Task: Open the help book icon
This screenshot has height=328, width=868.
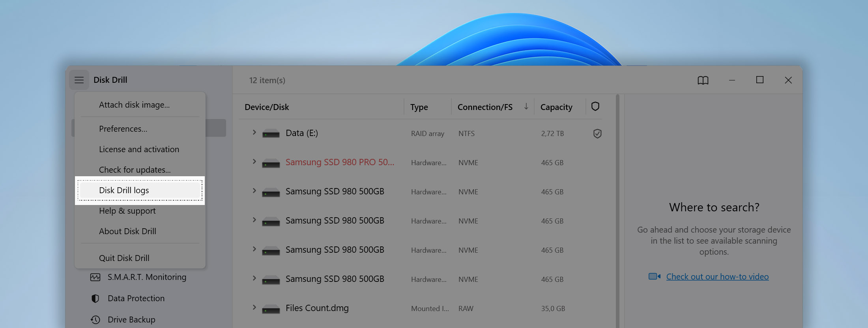Action: coord(703,80)
